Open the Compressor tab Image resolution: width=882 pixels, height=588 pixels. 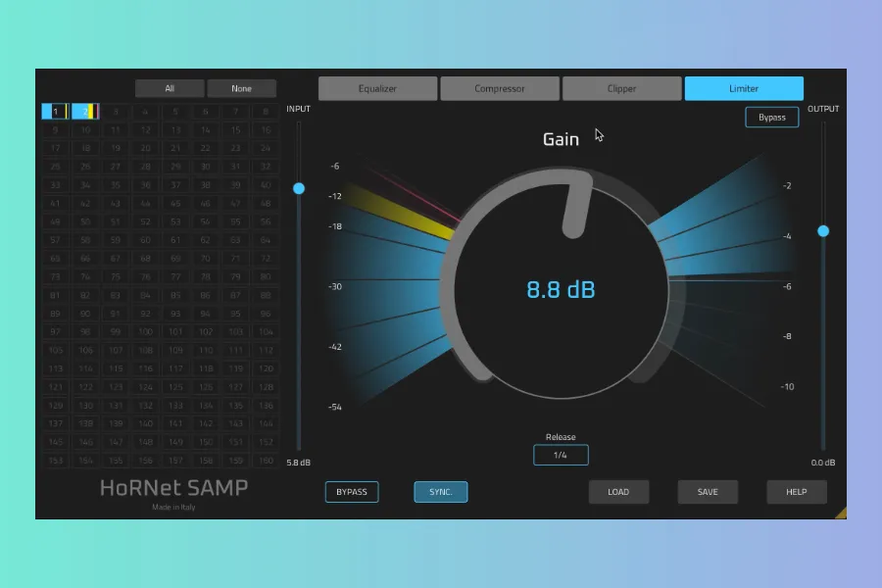(x=500, y=88)
